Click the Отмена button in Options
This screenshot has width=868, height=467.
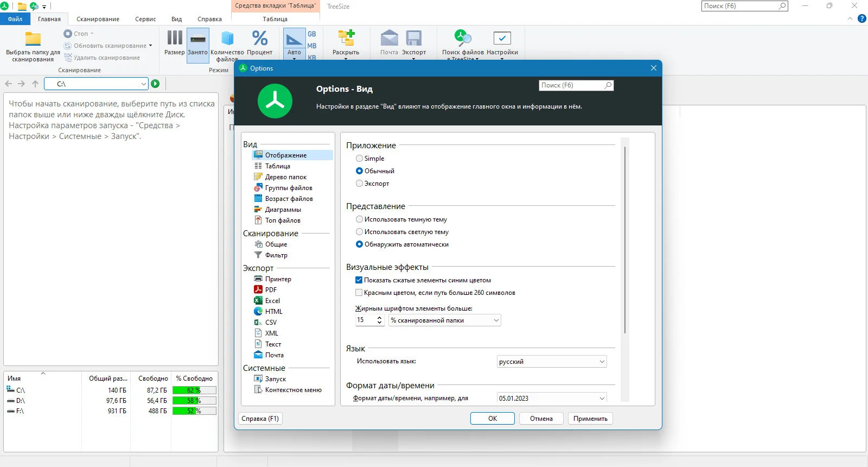541,419
